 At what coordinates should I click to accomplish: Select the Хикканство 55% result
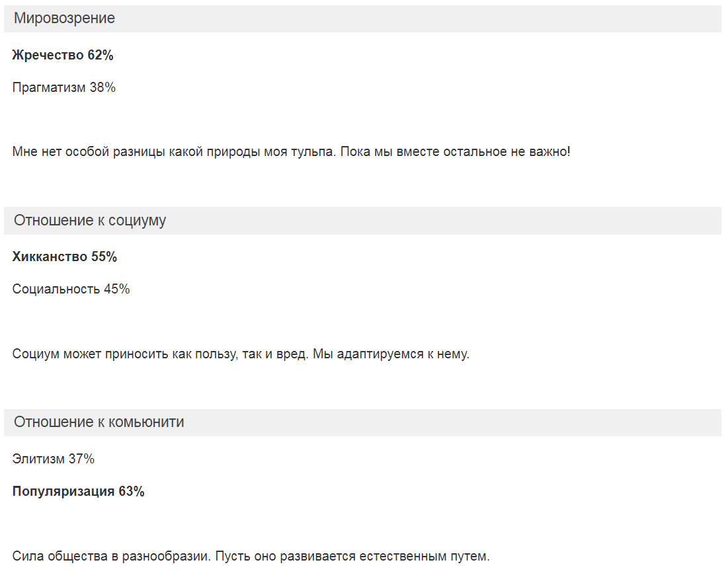[65, 256]
